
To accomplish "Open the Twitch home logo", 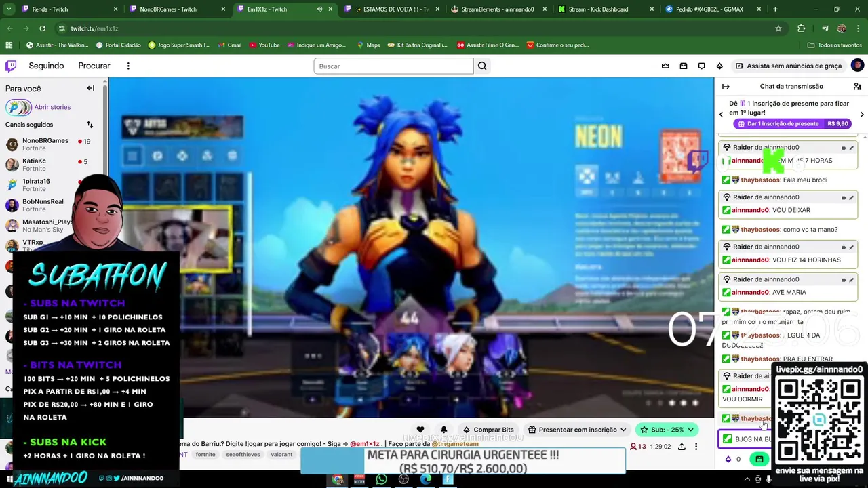I will [x=11, y=66].
